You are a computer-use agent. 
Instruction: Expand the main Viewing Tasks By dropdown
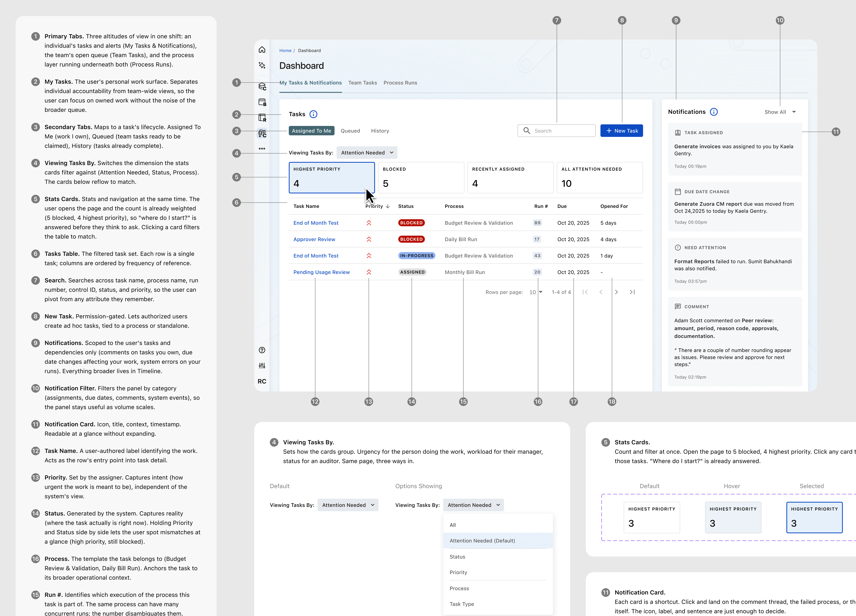(x=367, y=153)
